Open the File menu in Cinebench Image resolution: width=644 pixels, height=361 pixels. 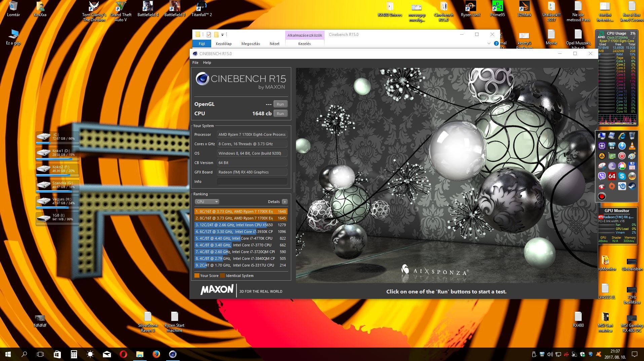pyautogui.click(x=195, y=63)
